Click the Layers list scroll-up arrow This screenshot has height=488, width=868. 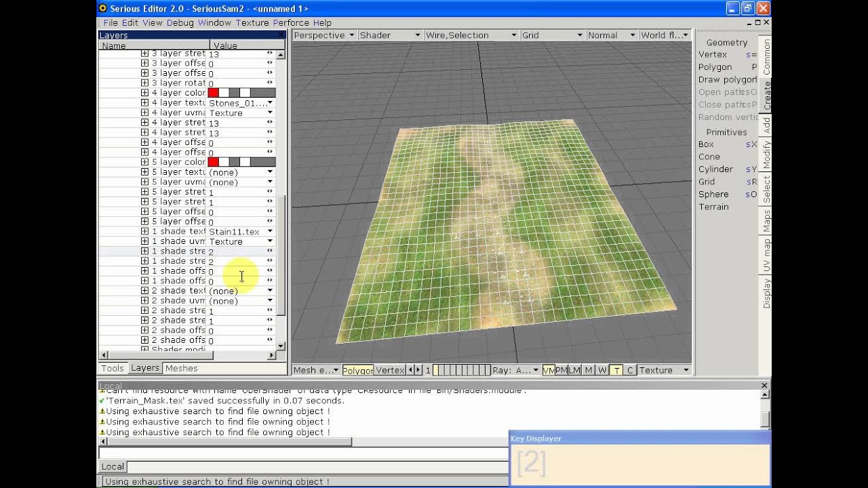pos(281,55)
